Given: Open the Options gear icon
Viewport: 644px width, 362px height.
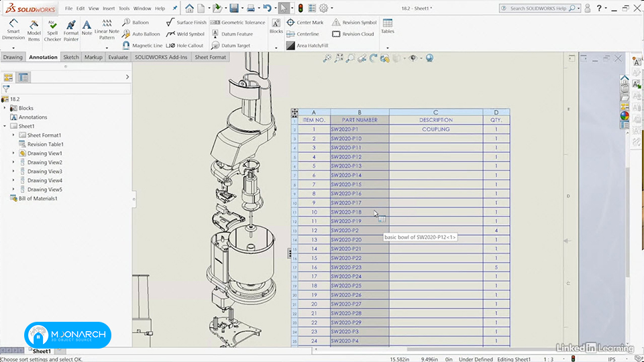Looking at the screenshot, I should (323, 8).
